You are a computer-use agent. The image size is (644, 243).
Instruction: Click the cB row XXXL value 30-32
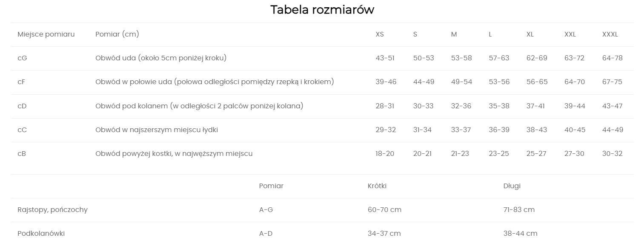[612, 154]
